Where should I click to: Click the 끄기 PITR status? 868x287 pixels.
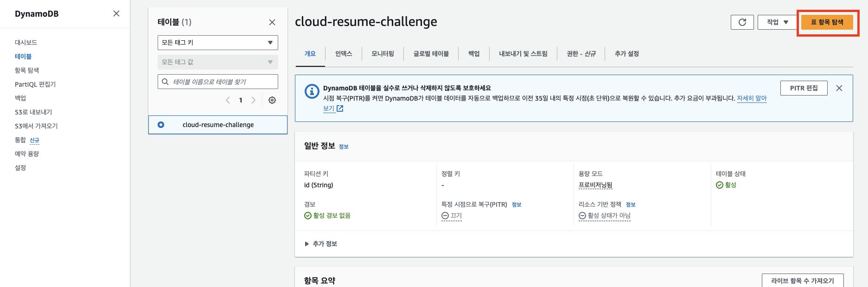pyautogui.click(x=452, y=216)
